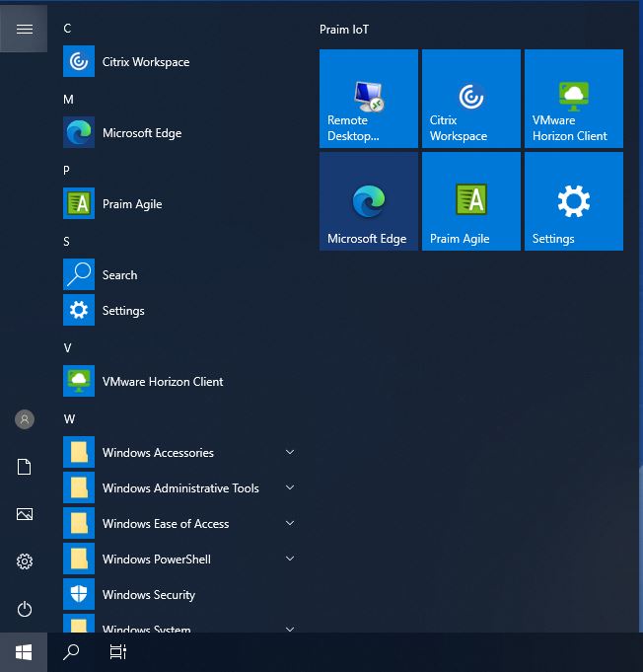Click the Praim IoT group title
643x672 pixels.
click(x=344, y=30)
